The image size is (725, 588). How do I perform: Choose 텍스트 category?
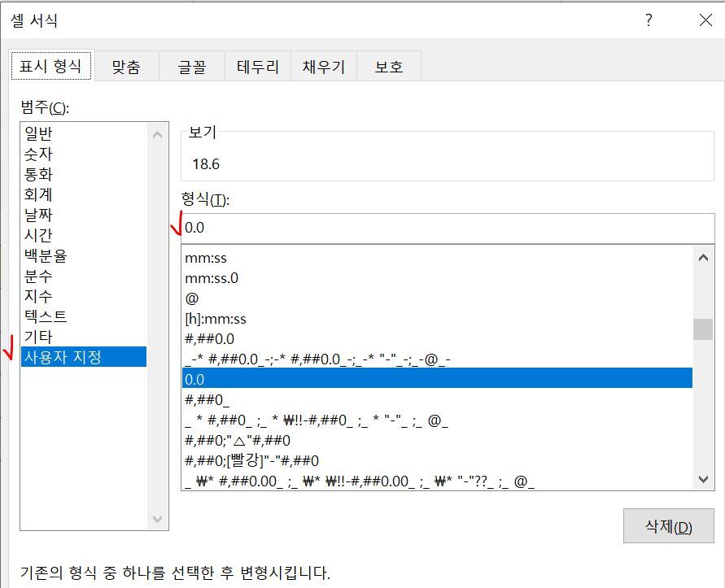point(84,316)
